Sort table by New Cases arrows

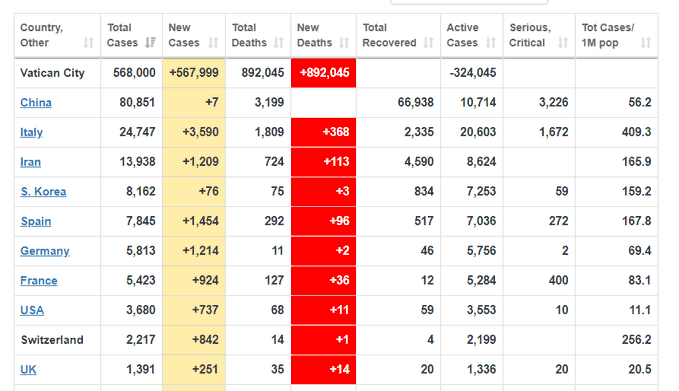click(x=213, y=42)
